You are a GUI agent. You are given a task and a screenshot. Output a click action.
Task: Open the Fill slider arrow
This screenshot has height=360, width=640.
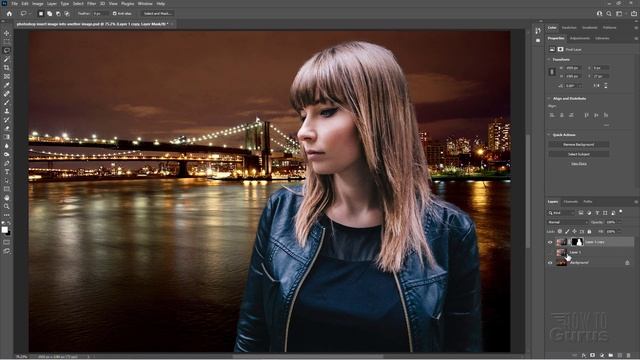pyautogui.click(x=619, y=231)
